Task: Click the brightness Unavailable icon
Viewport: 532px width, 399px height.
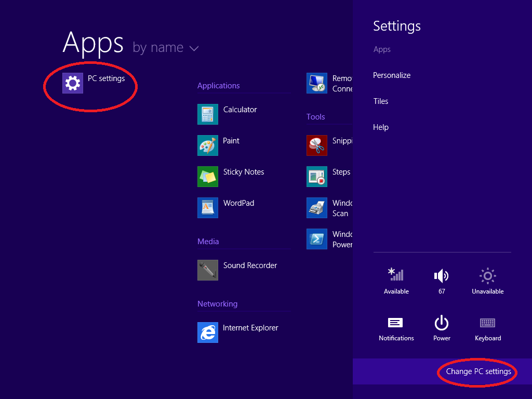Action: pos(487,276)
